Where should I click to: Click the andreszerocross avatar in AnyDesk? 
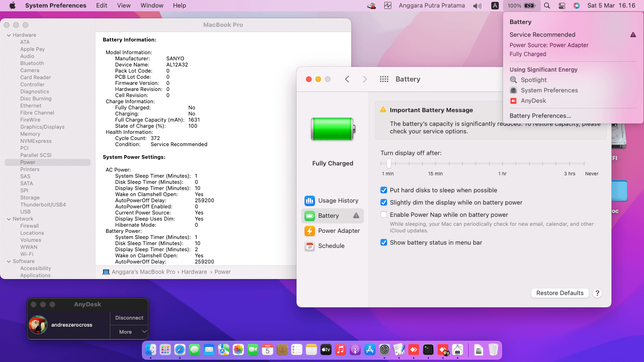coord(38,325)
